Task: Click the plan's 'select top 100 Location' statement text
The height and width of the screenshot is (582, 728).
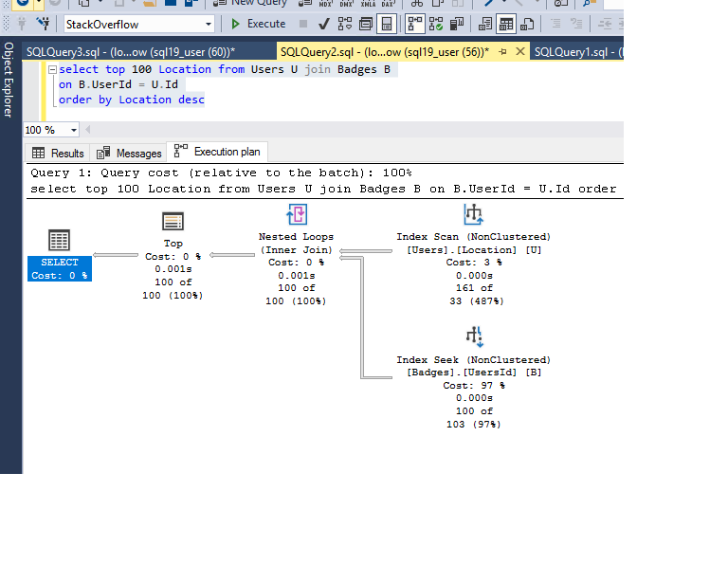Action: tap(323, 189)
